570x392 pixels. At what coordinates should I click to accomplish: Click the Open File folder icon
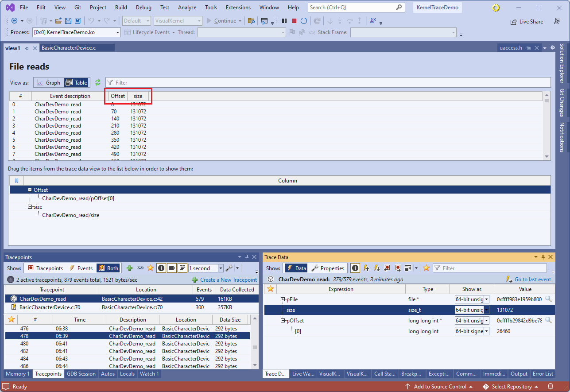58,21
